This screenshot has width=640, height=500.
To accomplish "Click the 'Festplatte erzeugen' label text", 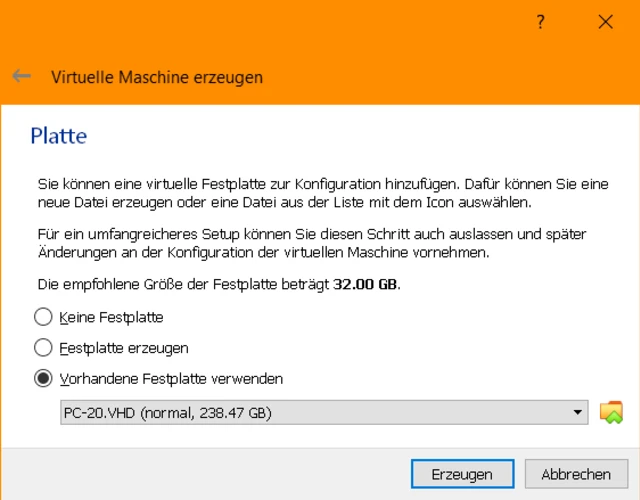I will pyautogui.click(x=124, y=348).
